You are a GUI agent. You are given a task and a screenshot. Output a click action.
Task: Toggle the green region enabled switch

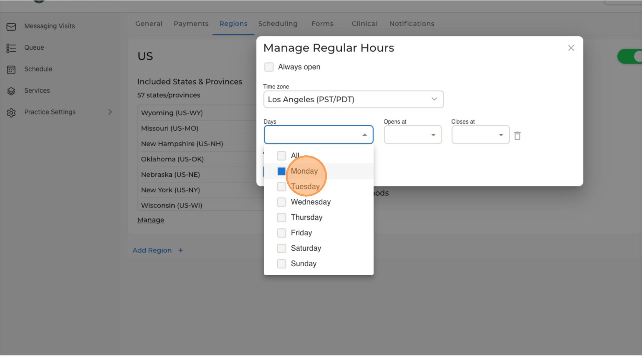click(x=630, y=56)
